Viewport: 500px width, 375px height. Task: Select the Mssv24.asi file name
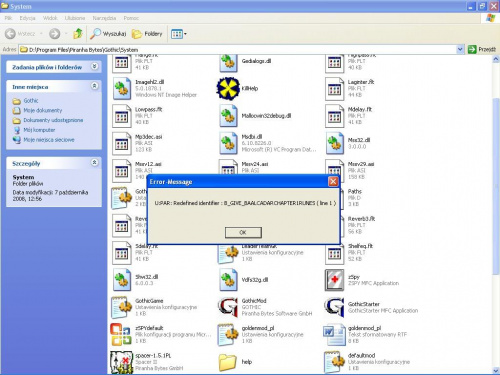(x=255, y=164)
